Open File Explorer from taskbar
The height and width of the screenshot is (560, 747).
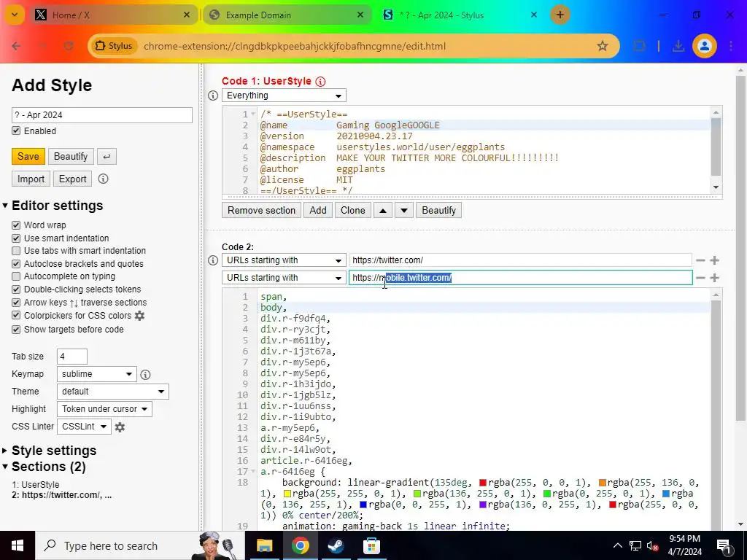click(264, 545)
